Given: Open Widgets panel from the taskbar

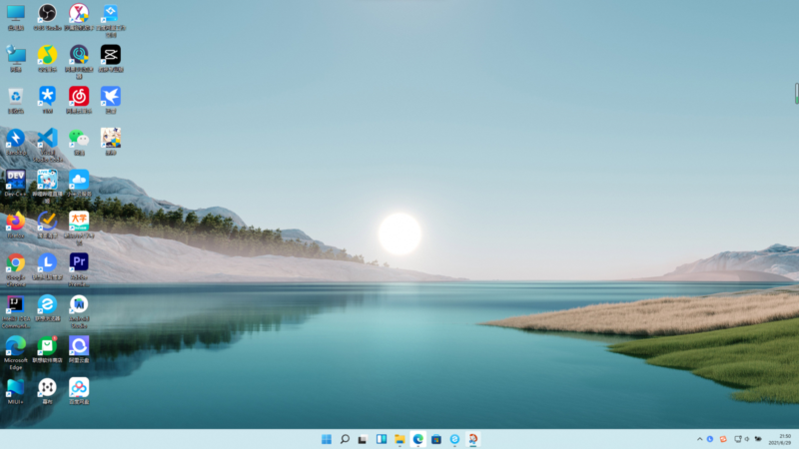Looking at the screenshot, I should click(x=381, y=439).
